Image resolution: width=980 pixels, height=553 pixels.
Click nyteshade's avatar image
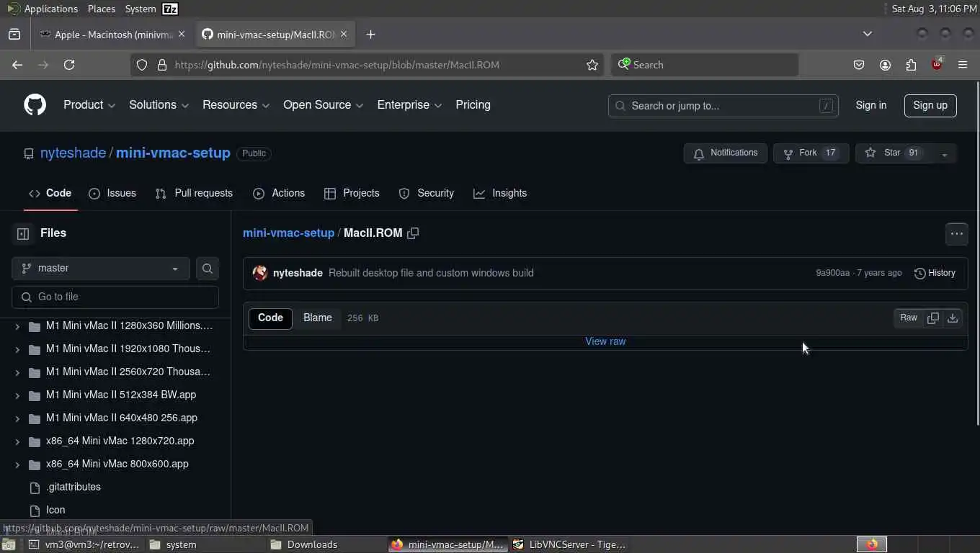point(260,273)
